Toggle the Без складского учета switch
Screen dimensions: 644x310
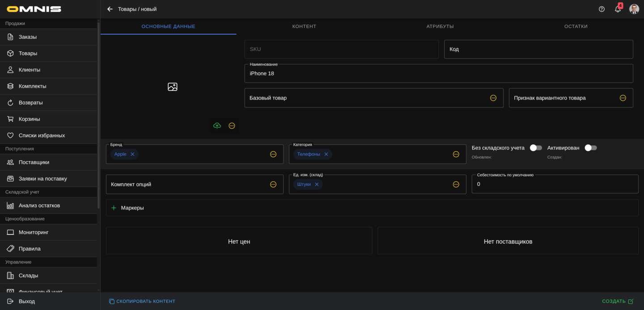tap(535, 148)
